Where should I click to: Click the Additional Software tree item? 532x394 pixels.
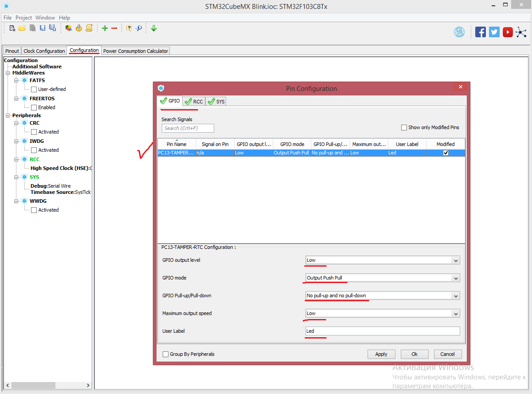pos(37,67)
